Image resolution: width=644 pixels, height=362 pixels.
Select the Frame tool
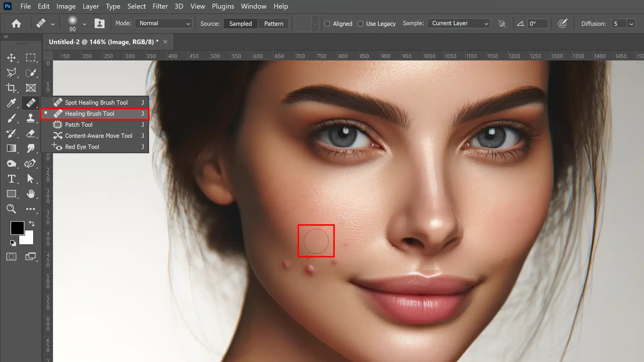pyautogui.click(x=31, y=88)
